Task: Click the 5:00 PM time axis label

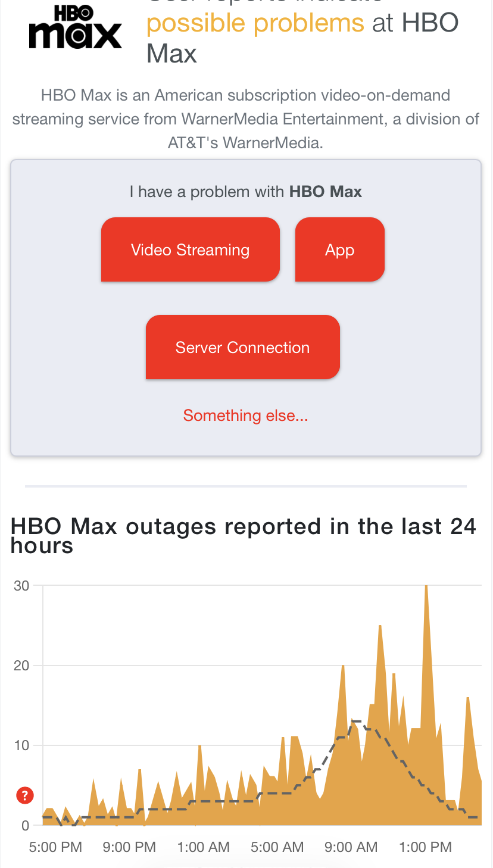Action: point(55,847)
